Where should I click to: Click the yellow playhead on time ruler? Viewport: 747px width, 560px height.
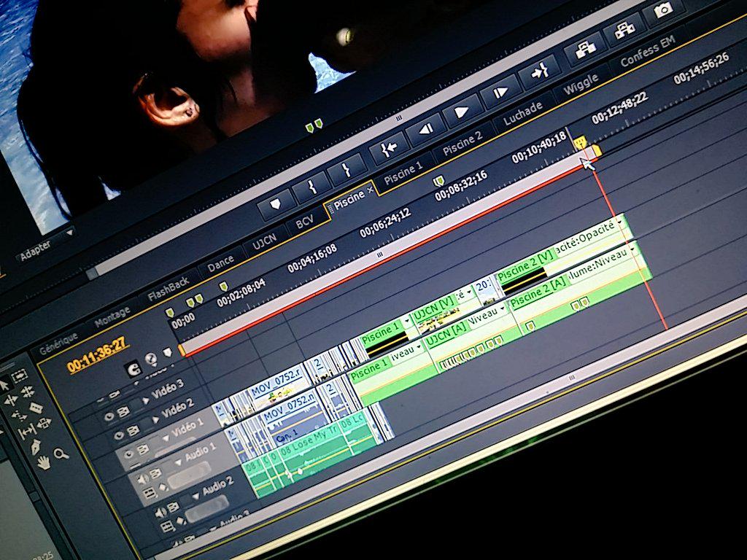click(579, 143)
